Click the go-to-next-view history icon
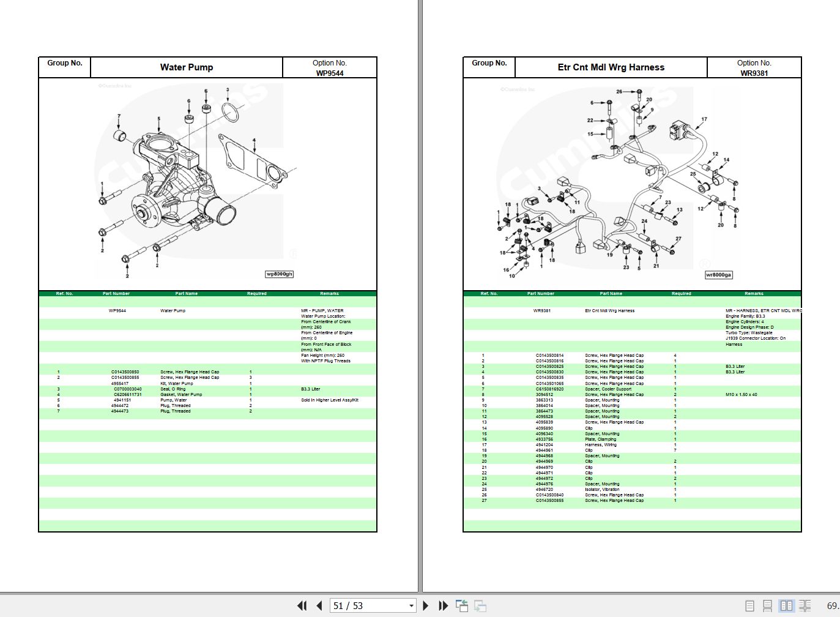The image size is (840, 617). [478, 607]
